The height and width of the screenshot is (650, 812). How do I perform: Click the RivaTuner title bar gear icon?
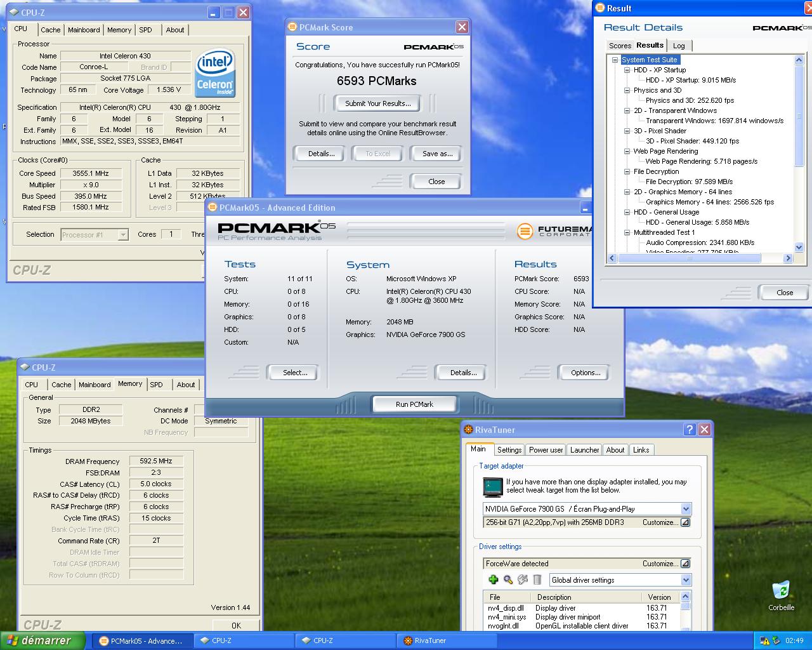(x=469, y=430)
